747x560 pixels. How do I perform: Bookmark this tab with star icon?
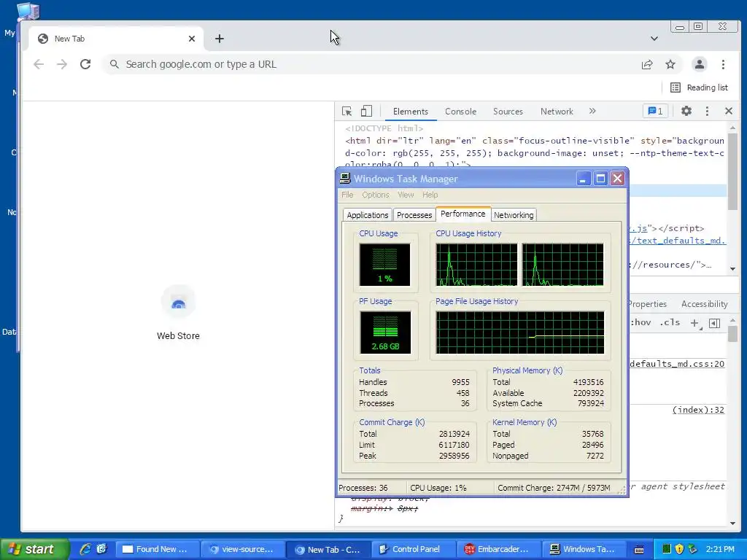point(670,64)
